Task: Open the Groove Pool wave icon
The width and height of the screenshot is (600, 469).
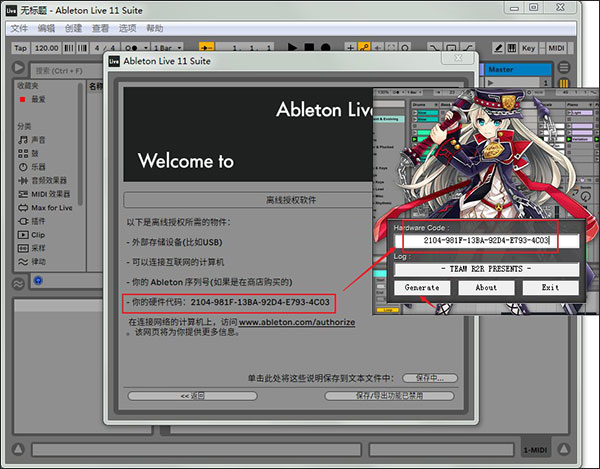Action: (18, 283)
